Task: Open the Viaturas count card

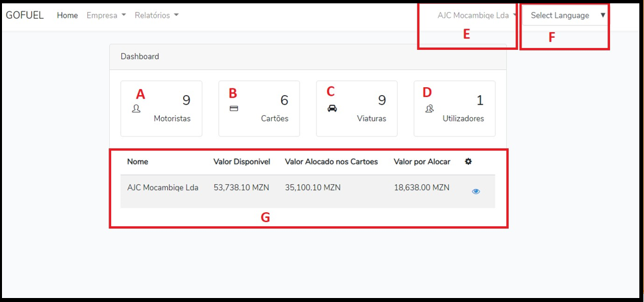Action: (x=356, y=108)
